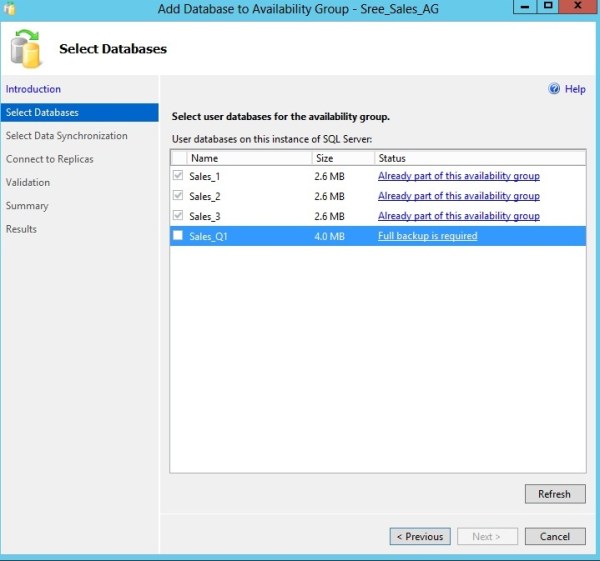
Task: Go to the Introduction wizard page
Action: point(33,89)
